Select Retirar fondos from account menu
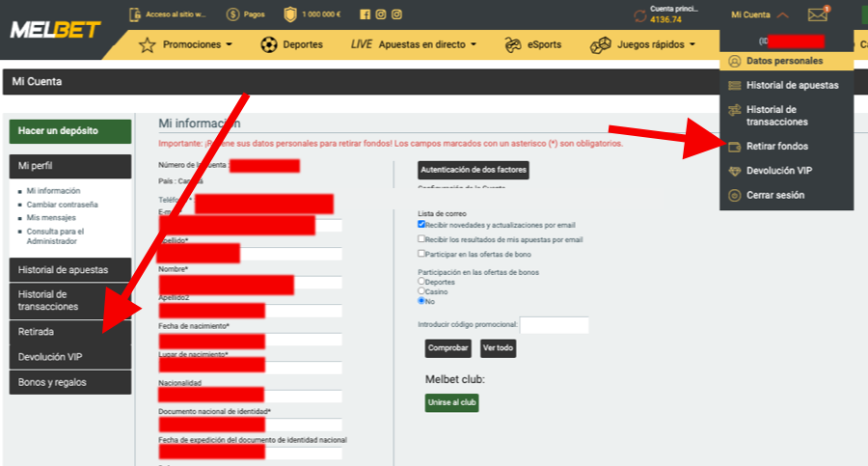Screen dimensions: 868x466 coord(776,147)
